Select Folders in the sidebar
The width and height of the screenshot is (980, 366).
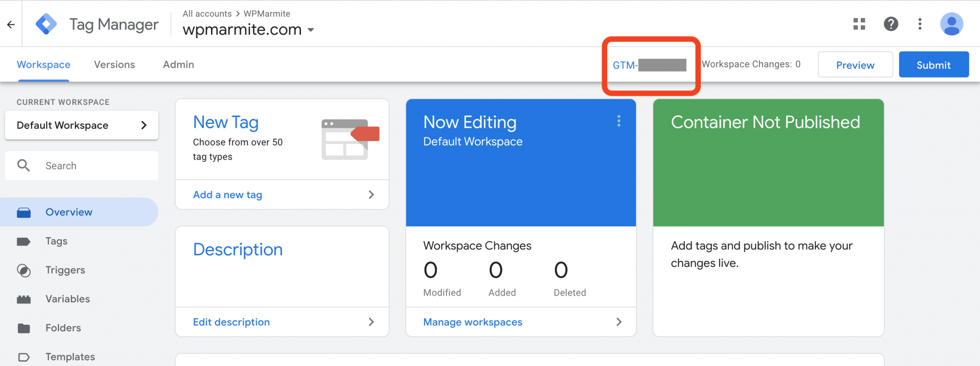click(x=79, y=328)
